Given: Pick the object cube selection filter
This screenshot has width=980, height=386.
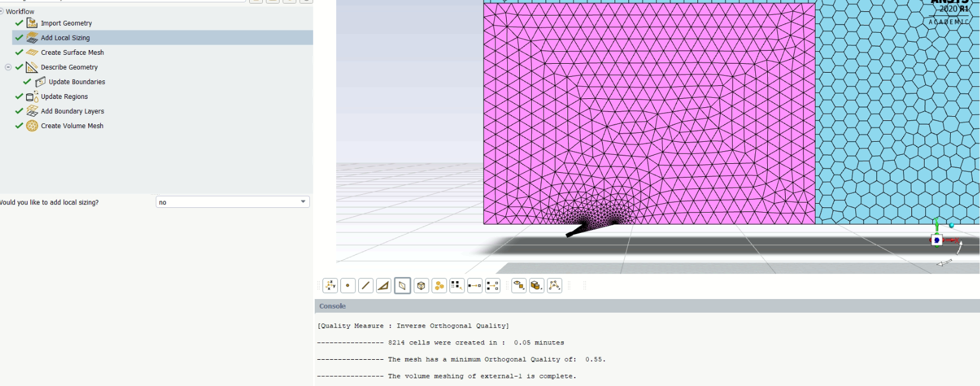Looking at the screenshot, I should click(x=421, y=286).
